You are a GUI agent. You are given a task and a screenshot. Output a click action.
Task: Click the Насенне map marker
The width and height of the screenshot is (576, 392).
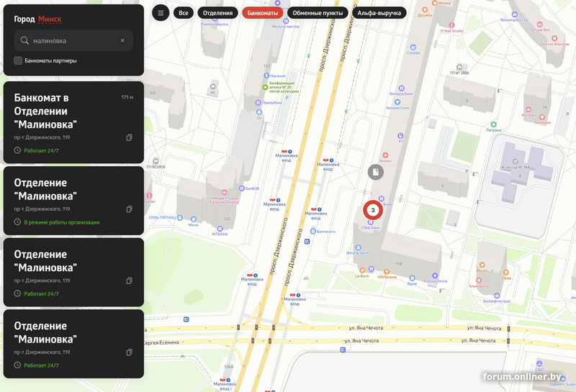266,76
